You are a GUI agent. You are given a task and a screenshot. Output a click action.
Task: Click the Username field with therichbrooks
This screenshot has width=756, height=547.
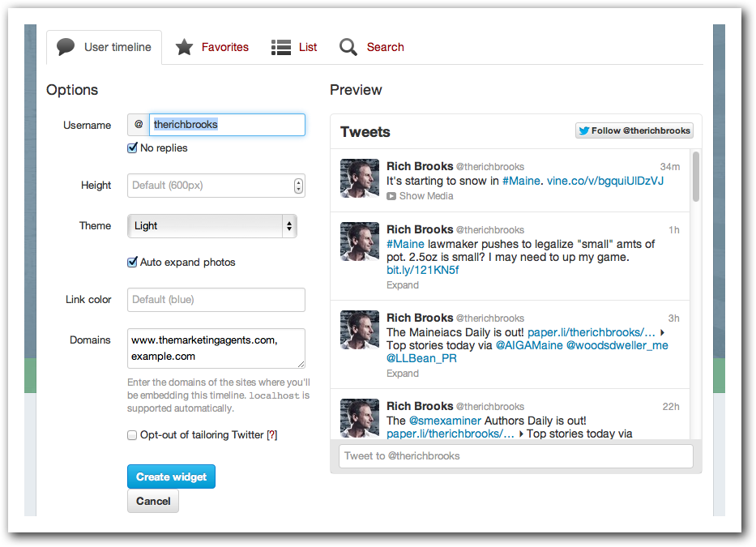click(x=227, y=125)
